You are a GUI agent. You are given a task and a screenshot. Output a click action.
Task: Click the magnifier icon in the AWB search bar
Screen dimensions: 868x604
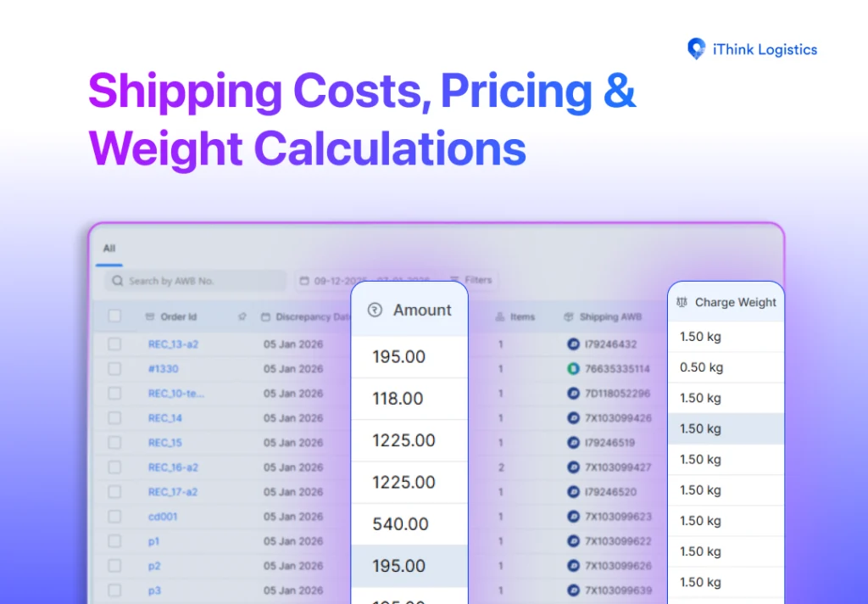point(116,280)
